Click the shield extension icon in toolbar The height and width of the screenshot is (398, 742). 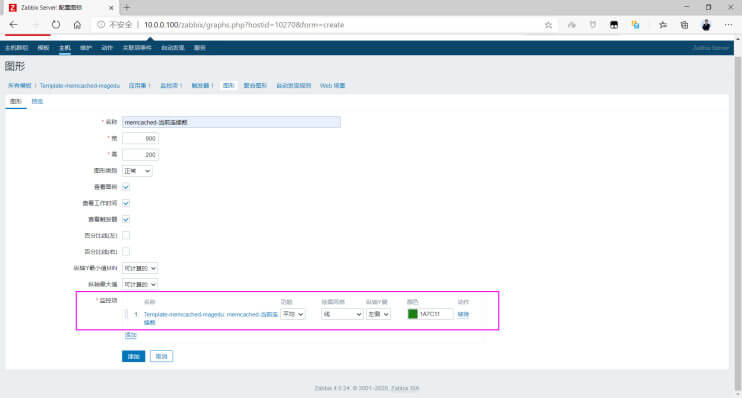593,25
